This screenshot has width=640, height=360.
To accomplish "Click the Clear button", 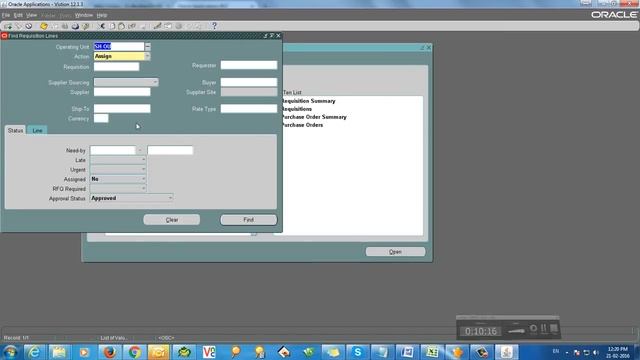I will [172, 220].
